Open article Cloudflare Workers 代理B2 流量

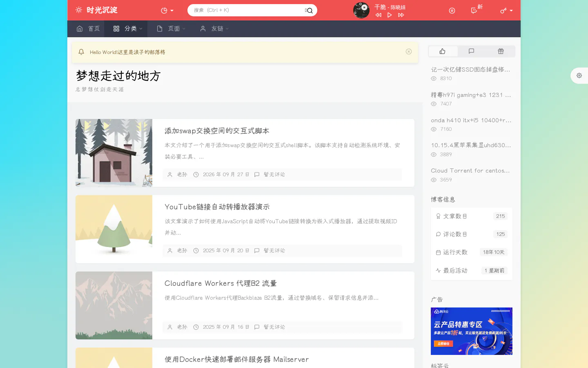point(220,283)
